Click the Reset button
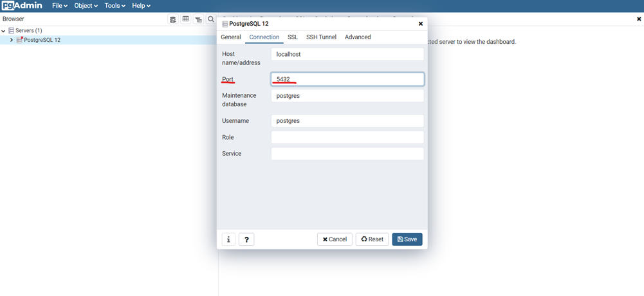 tap(372, 239)
